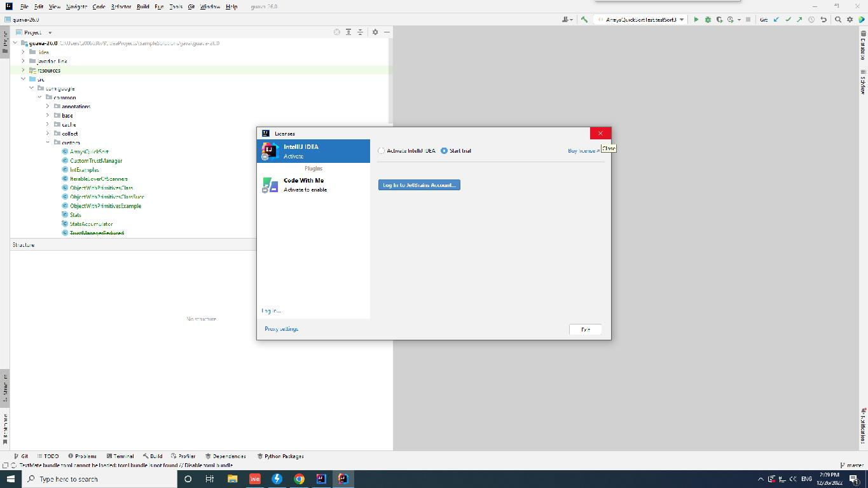Open Project panel options gear
Image resolution: width=868 pixels, height=488 pixels.
click(375, 32)
